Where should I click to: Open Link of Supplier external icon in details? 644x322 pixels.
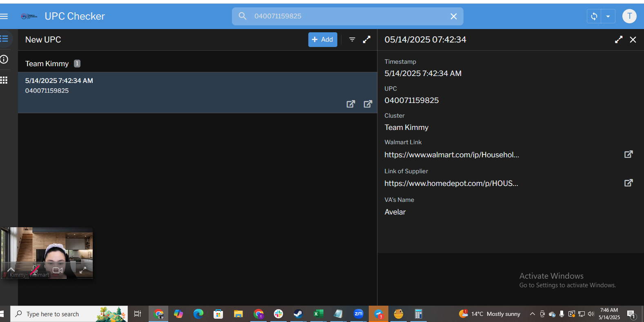point(628,183)
